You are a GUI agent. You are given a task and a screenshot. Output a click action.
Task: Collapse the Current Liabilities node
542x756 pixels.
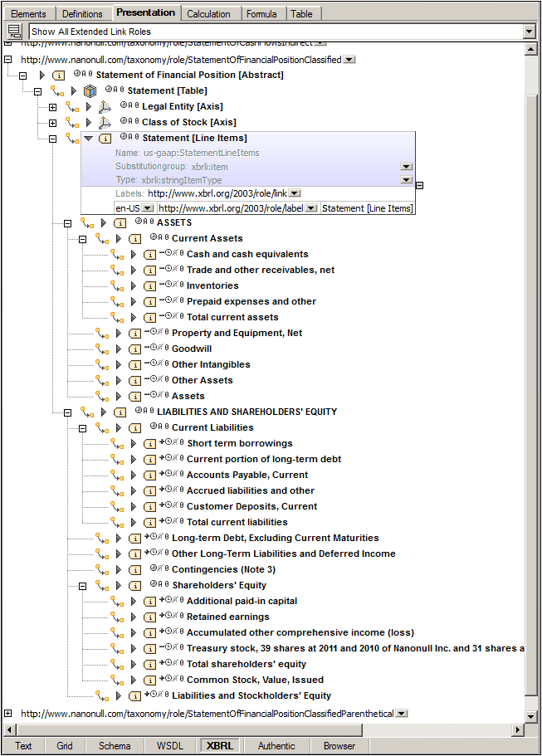(x=83, y=428)
